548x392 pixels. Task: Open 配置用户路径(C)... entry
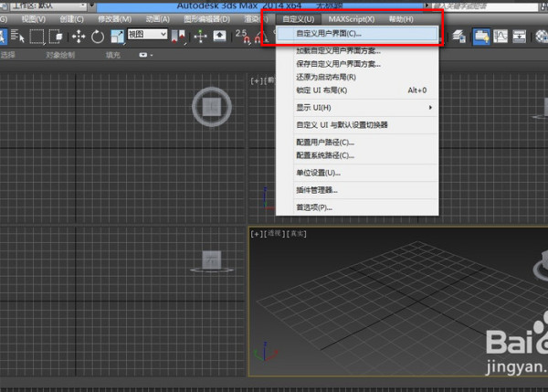point(357,143)
